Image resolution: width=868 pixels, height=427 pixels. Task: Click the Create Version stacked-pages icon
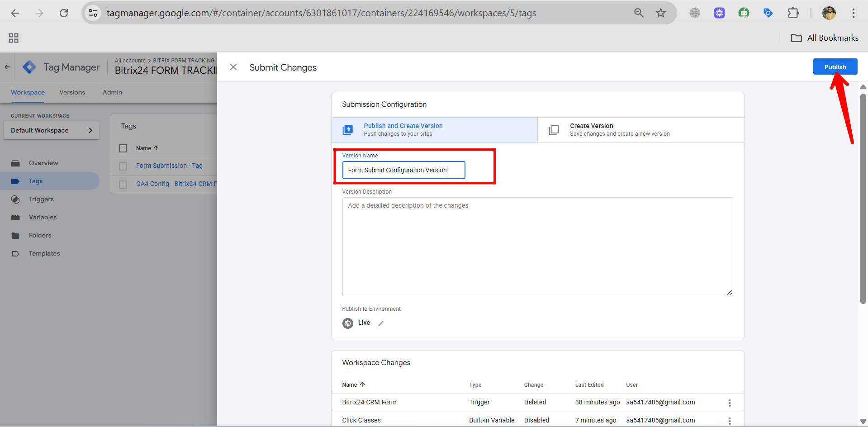point(554,130)
